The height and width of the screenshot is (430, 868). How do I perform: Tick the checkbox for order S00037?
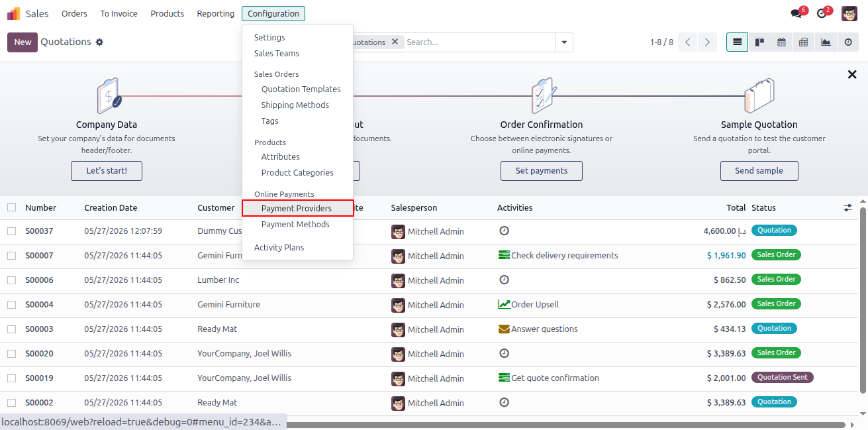[x=11, y=231]
